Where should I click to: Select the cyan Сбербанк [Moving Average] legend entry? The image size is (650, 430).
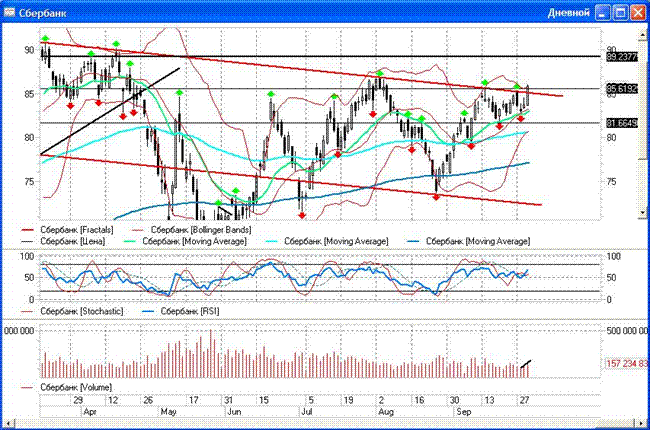click(327, 241)
